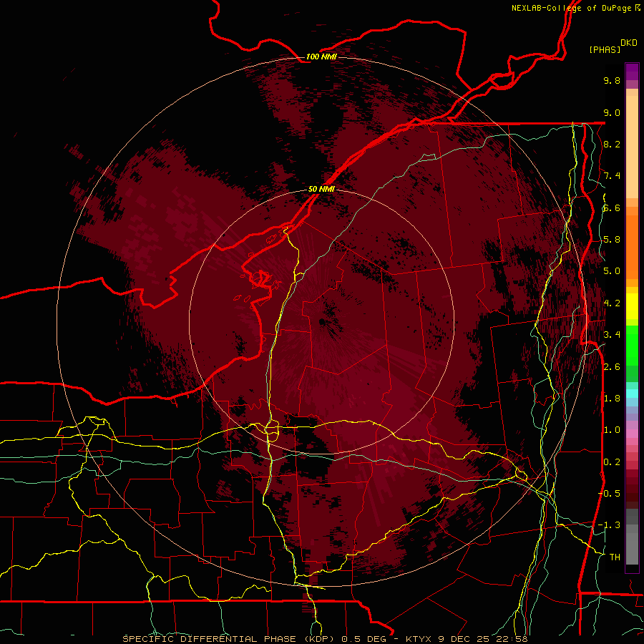Click the yellow band of the color bar
This screenshot has width=644, height=644.
tap(632, 306)
